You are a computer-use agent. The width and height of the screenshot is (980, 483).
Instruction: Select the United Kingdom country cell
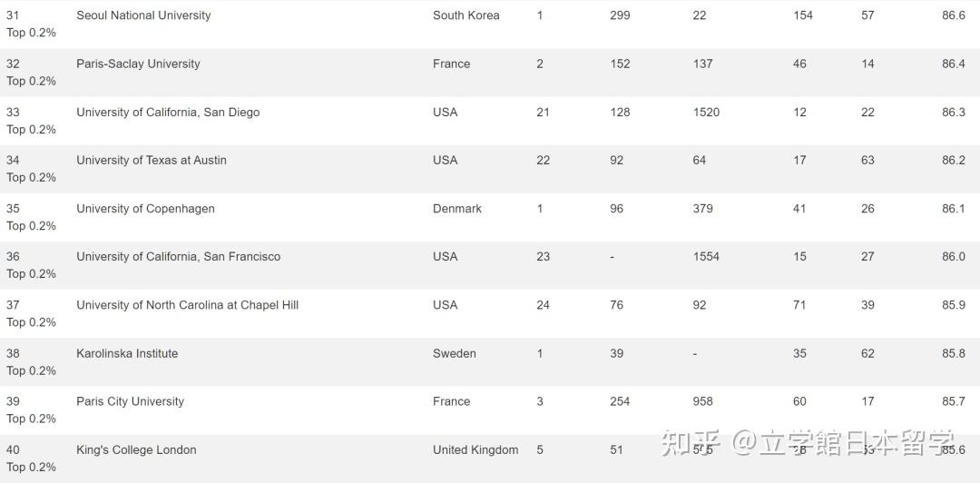coord(475,449)
